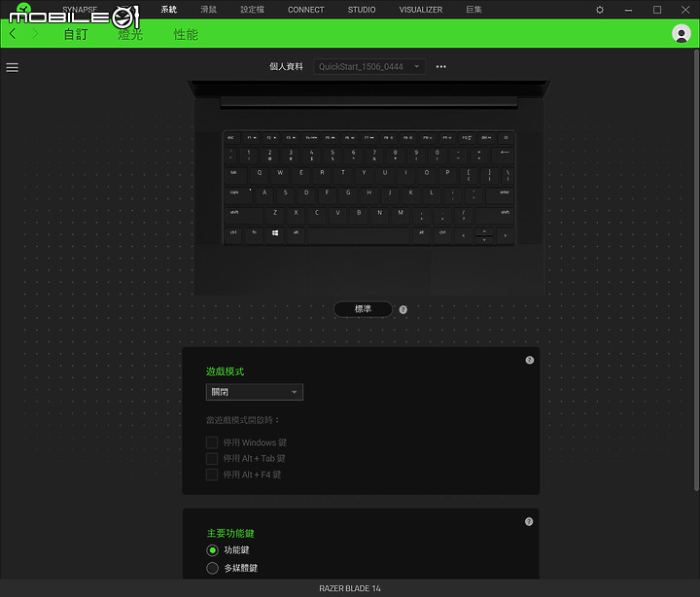The height and width of the screenshot is (597, 700).
Task: Open Synapse settings gear
Action: (600, 10)
